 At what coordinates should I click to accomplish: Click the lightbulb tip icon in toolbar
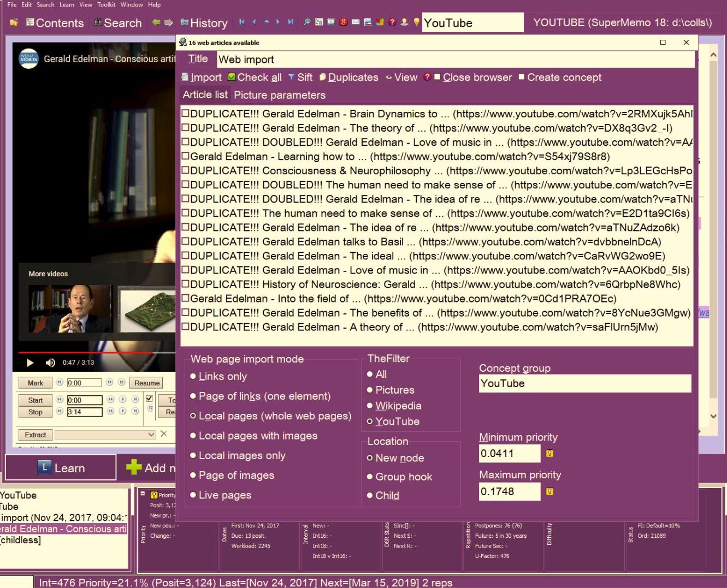[417, 22]
